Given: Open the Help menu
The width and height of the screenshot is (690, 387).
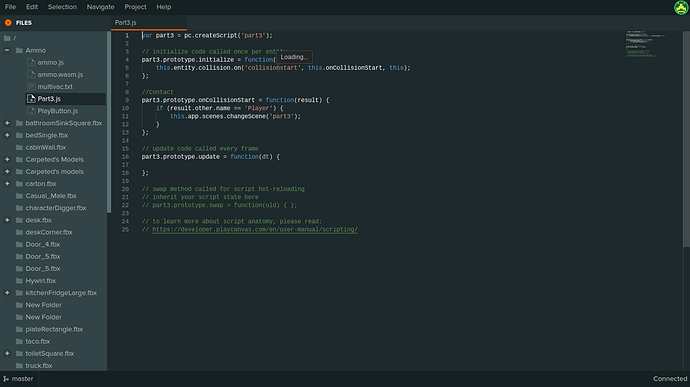Looking at the screenshot, I should 164,7.
